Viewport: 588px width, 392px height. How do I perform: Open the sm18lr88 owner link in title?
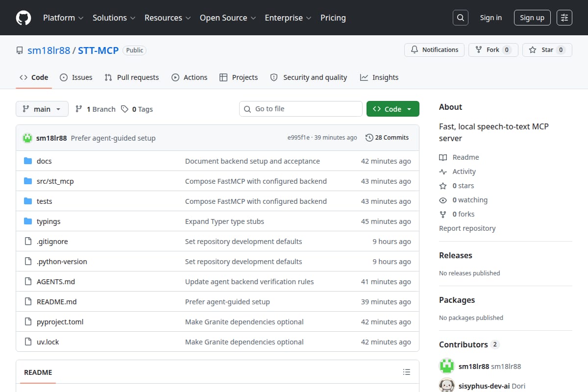(x=49, y=50)
